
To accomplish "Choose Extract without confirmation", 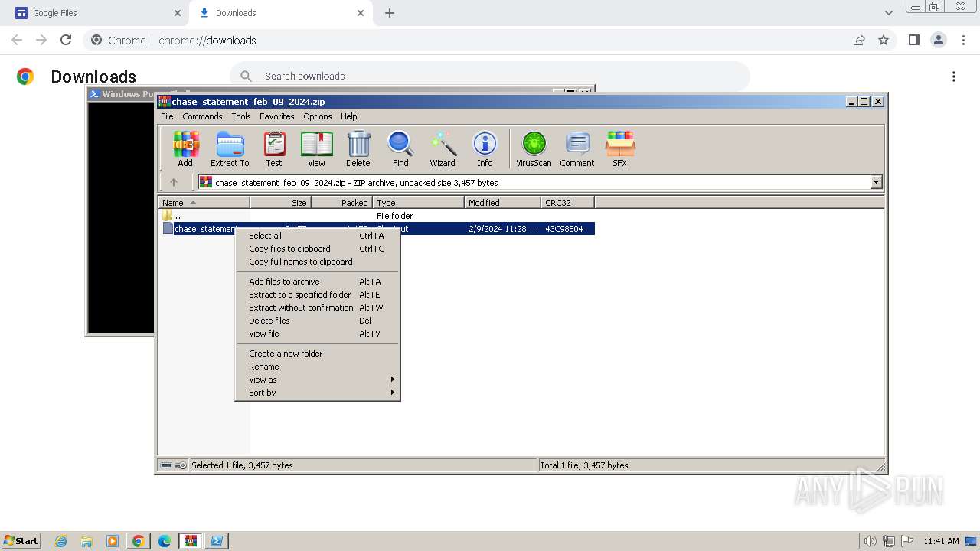I will 317,308.
